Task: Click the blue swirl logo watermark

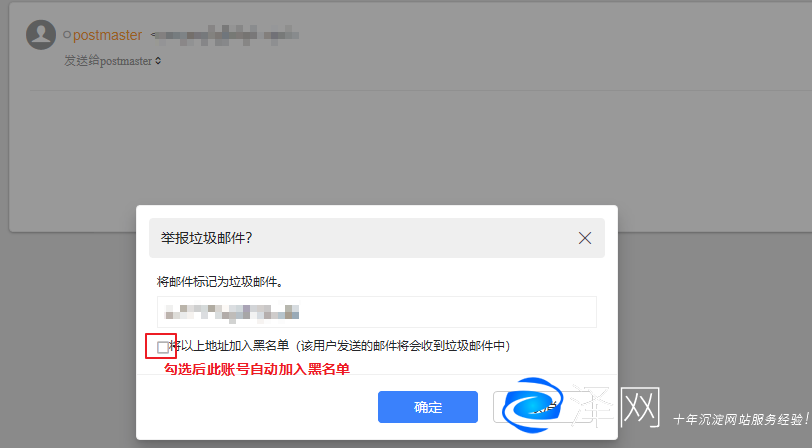Action: [532, 404]
